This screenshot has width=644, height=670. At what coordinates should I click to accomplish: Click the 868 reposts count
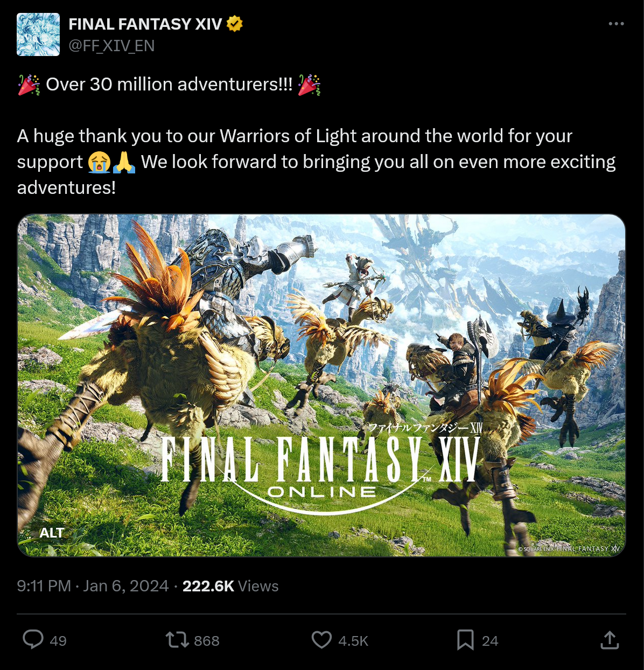pos(207,641)
